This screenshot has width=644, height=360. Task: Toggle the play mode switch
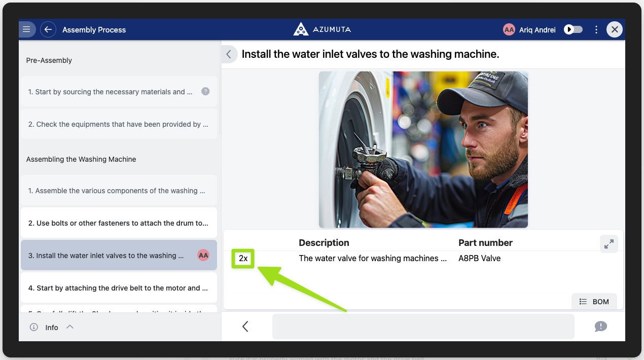coord(574,29)
